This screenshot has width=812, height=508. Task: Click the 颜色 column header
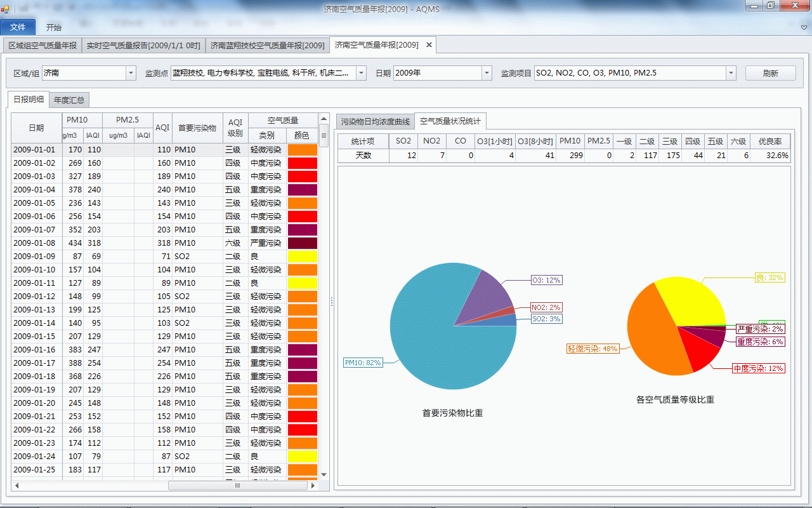click(x=302, y=135)
